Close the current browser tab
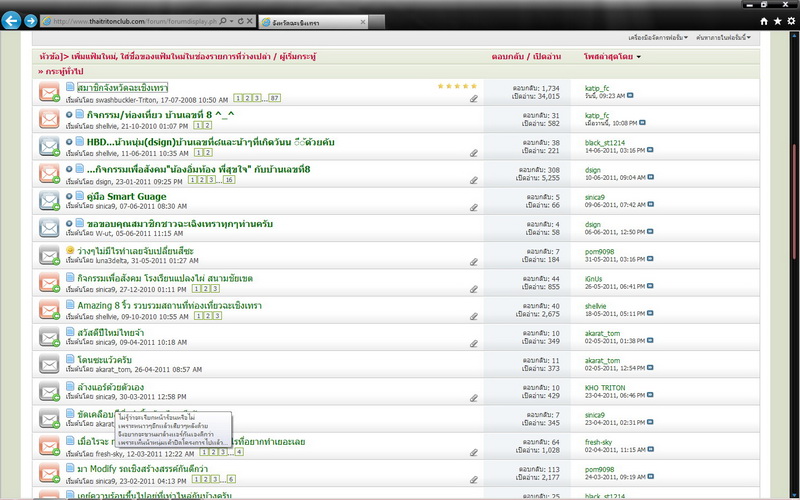 [363, 22]
